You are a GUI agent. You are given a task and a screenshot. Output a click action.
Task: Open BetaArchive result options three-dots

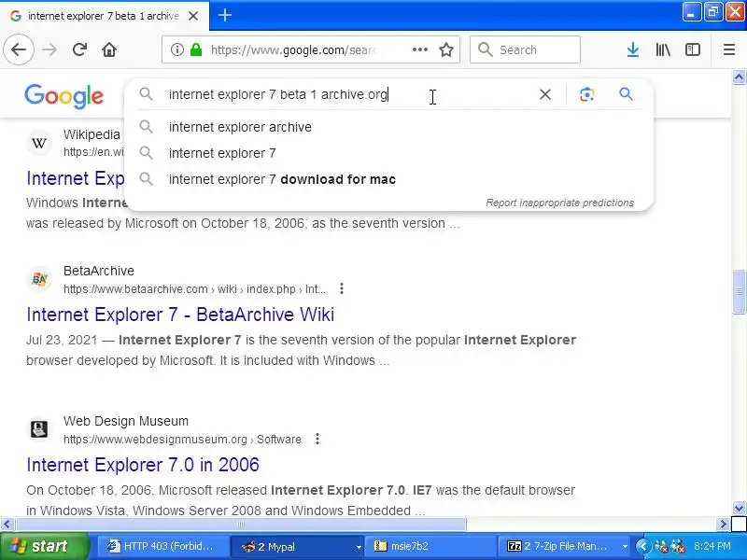coord(342,288)
